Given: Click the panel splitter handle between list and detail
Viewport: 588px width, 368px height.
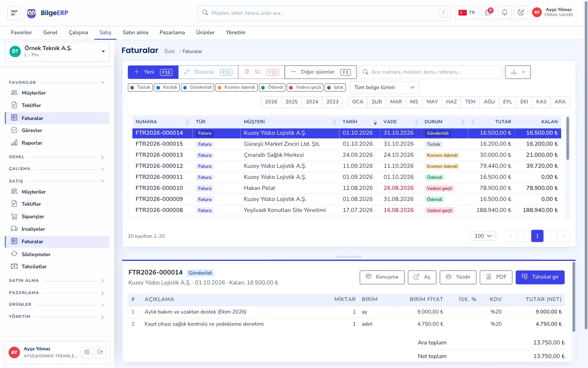Looking at the screenshot, I should [x=349, y=256].
